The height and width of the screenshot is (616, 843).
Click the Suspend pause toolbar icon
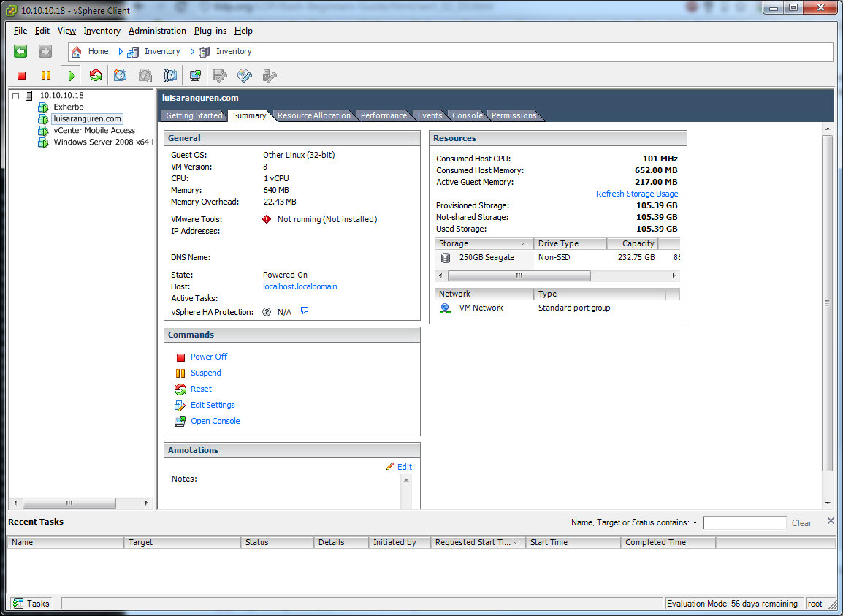46,76
